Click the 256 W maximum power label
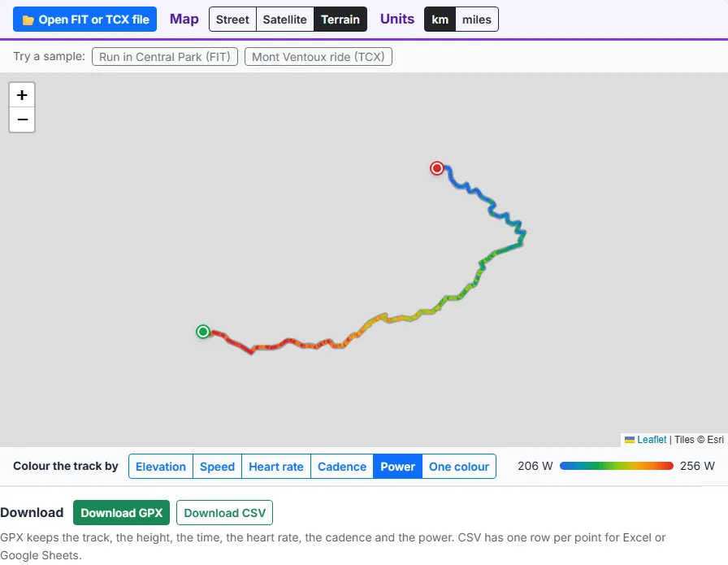The image size is (728, 565). pos(697,466)
